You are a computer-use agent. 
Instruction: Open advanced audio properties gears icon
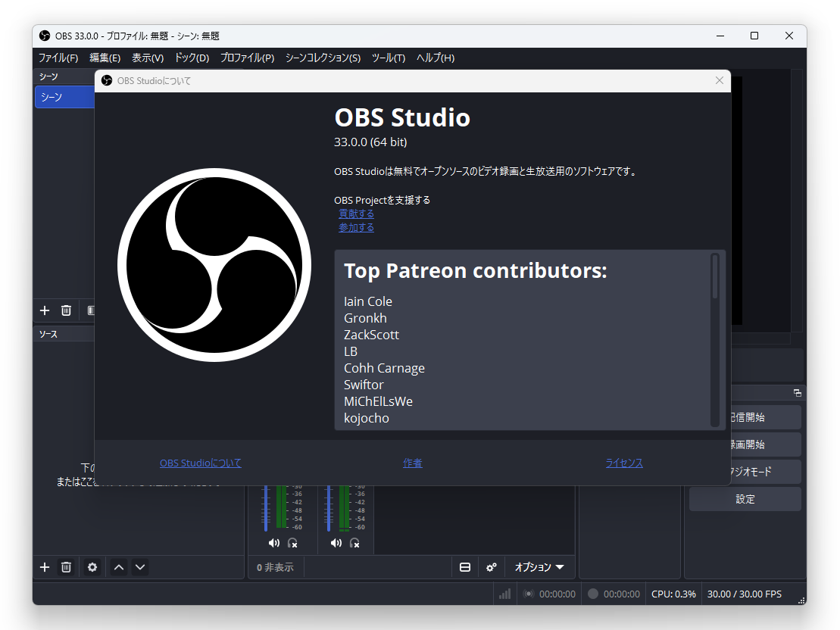pyautogui.click(x=492, y=567)
